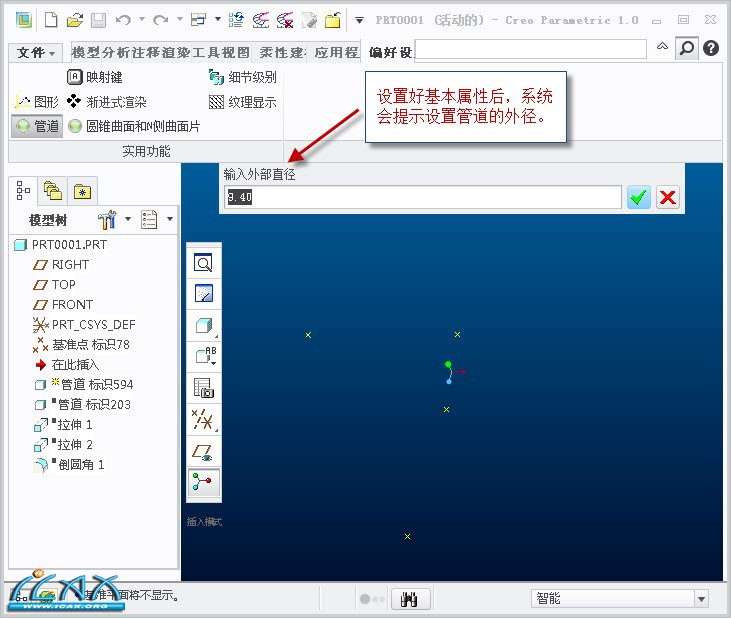Cancel diameter input with red X
731x618 pixels.
click(668, 197)
